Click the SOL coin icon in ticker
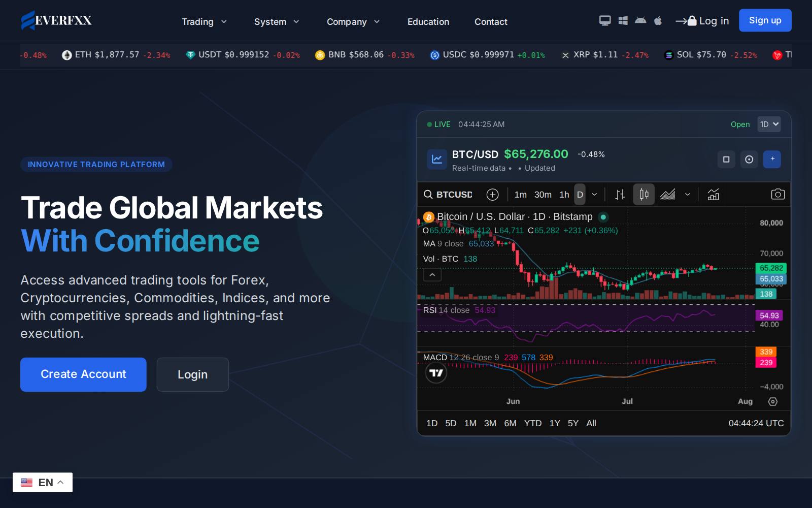This screenshot has width=812, height=508. (669, 55)
